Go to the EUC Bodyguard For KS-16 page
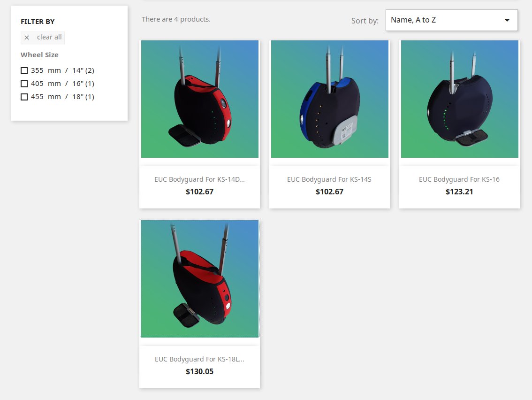 pyautogui.click(x=459, y=179)
